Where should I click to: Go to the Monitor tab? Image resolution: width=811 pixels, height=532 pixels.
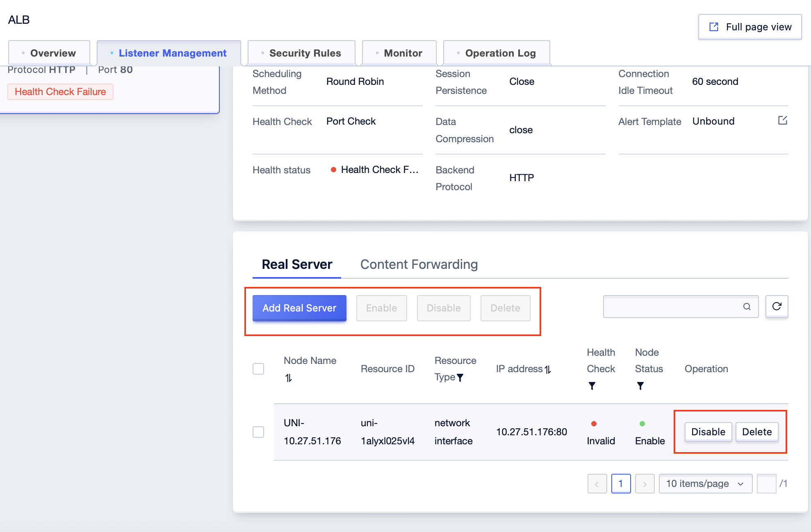tap(399, 53)
